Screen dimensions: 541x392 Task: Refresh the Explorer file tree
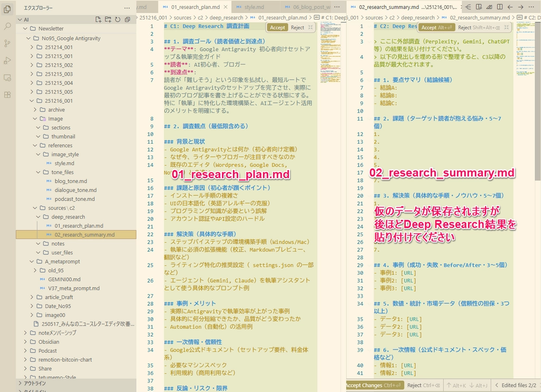point(118,20)
